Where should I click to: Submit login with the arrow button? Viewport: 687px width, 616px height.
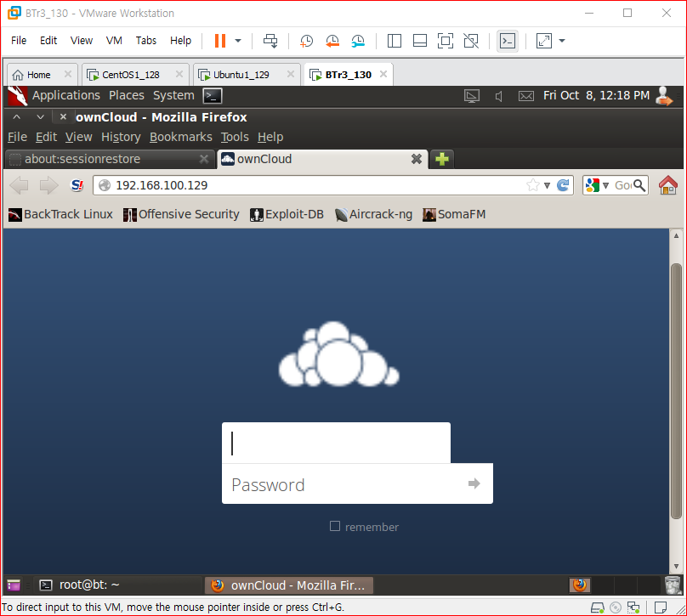pyautogui.click(x=474, y=483)
